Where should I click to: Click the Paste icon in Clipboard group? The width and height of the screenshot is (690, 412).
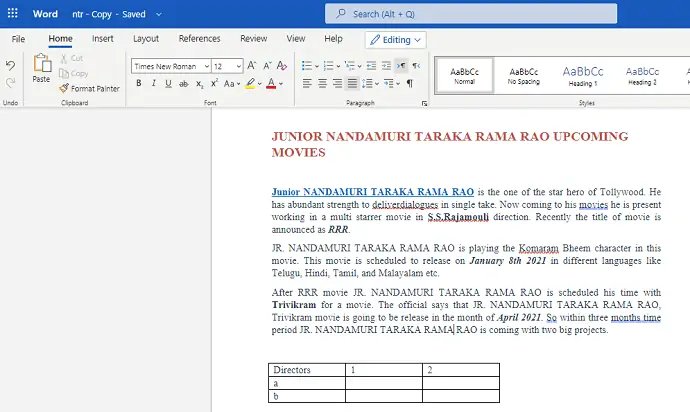41,67
